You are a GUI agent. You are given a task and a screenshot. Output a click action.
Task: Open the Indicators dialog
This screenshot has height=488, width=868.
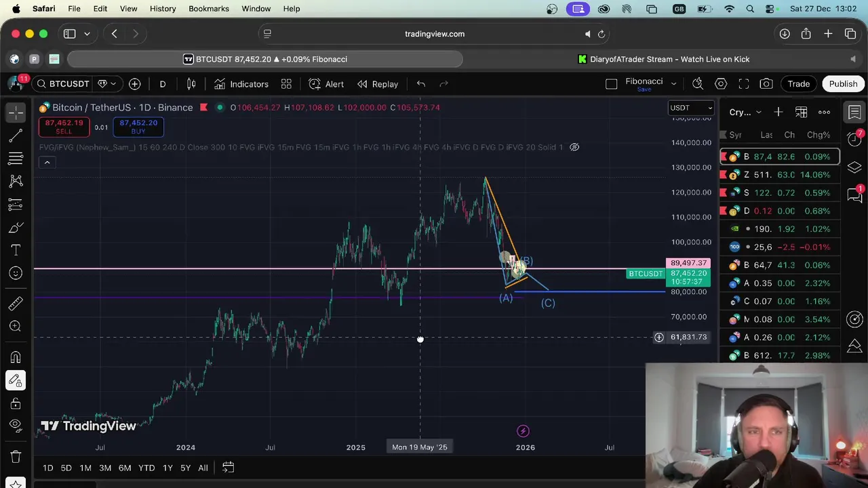click(241, 84)
